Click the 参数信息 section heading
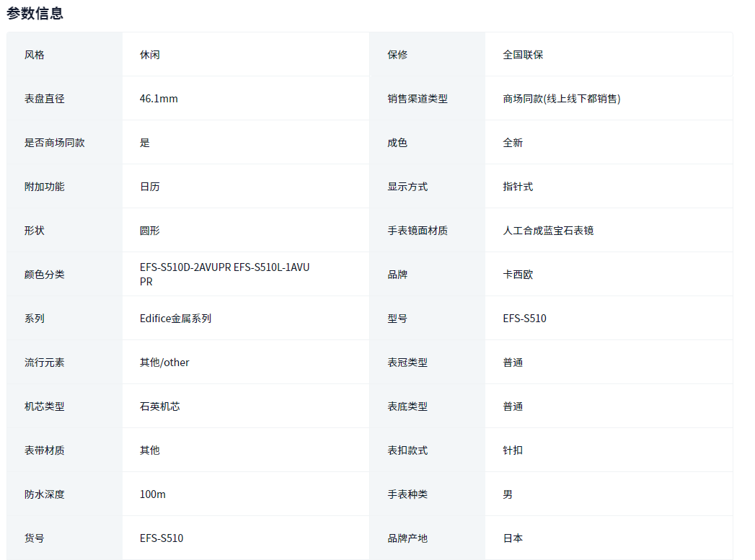The width and height of the screenshot is (755, 560). (35, 13)
